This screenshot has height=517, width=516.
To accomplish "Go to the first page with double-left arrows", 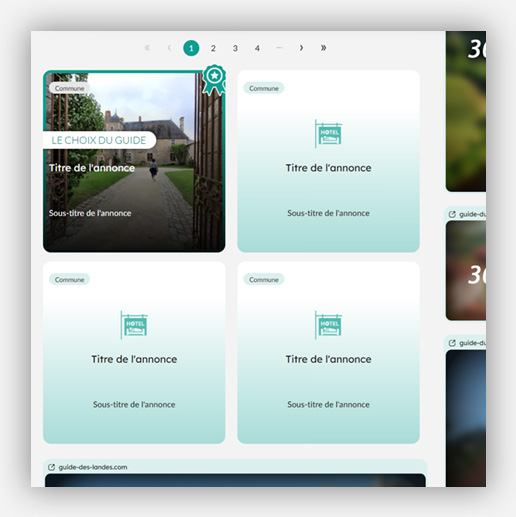I will tap(147, 48).
